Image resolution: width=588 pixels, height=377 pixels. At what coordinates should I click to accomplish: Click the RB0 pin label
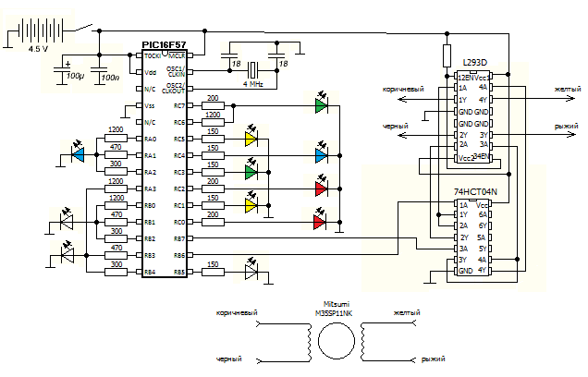[x=150, y=206]
